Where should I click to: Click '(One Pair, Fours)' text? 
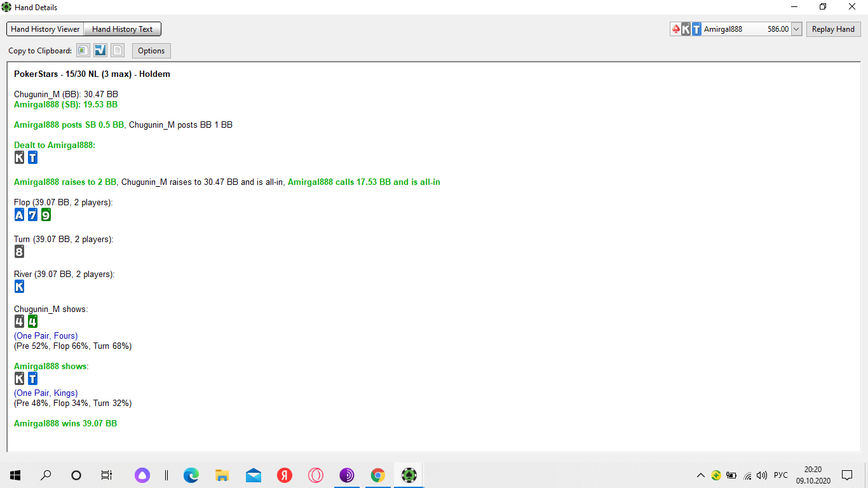pos(46,335)
